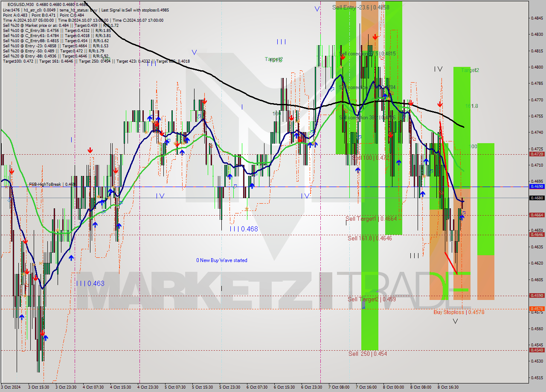Click the red 0.4720 price tag

(x=536, y=154)
